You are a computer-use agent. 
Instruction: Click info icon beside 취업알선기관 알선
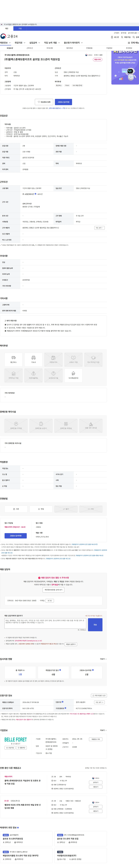pos(60,670)
